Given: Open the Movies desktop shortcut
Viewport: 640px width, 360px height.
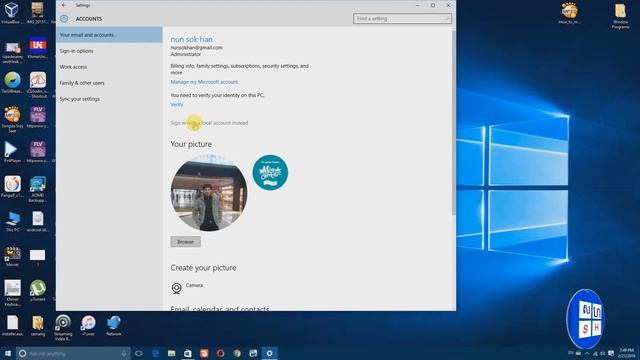Looking at the screenshot, I should [12, 257].
